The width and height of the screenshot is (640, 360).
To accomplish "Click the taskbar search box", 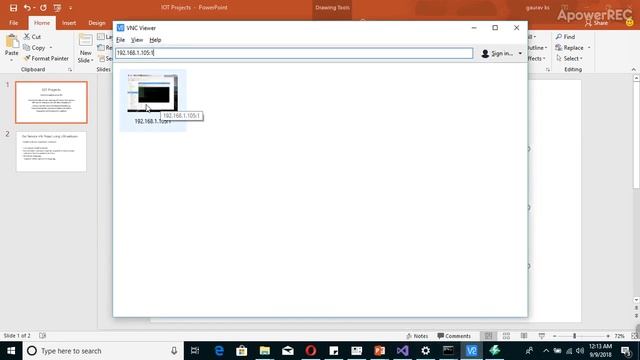I will click(x=103, y=351).
